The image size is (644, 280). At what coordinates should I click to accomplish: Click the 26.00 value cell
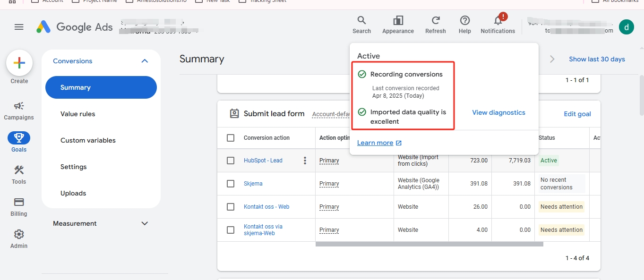click(480, 207)
